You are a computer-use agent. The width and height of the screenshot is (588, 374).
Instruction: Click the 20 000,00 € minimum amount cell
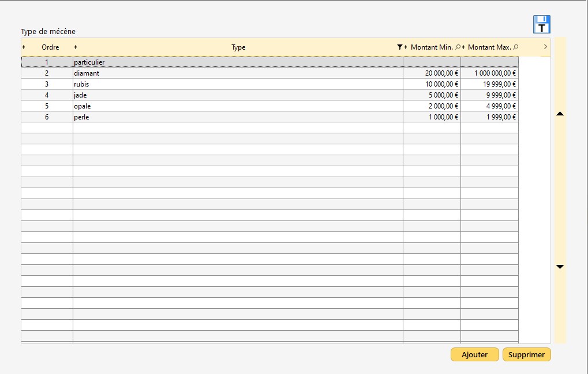[x=432, y=73]
